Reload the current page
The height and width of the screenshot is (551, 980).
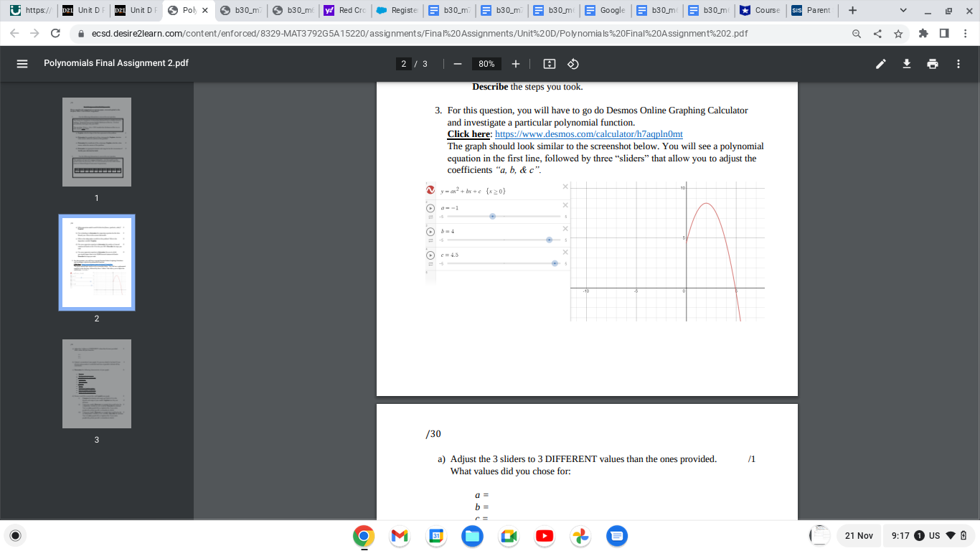[x=55, y=33]
